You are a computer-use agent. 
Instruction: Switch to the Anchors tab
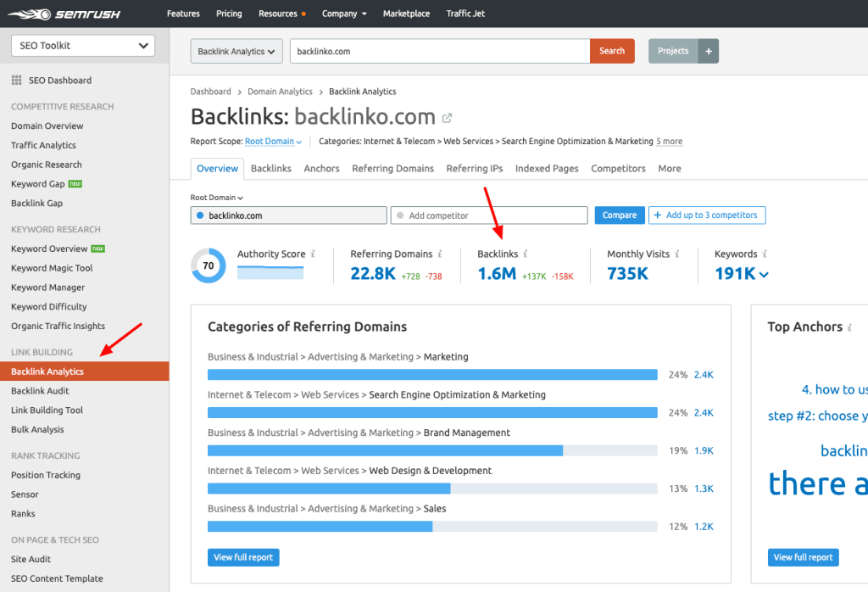(x=321, y=168)
